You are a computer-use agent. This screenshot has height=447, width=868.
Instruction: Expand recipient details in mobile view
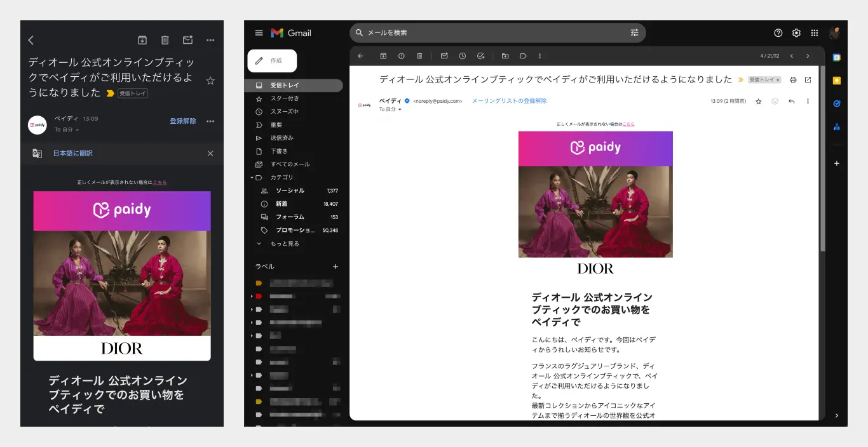67,130
